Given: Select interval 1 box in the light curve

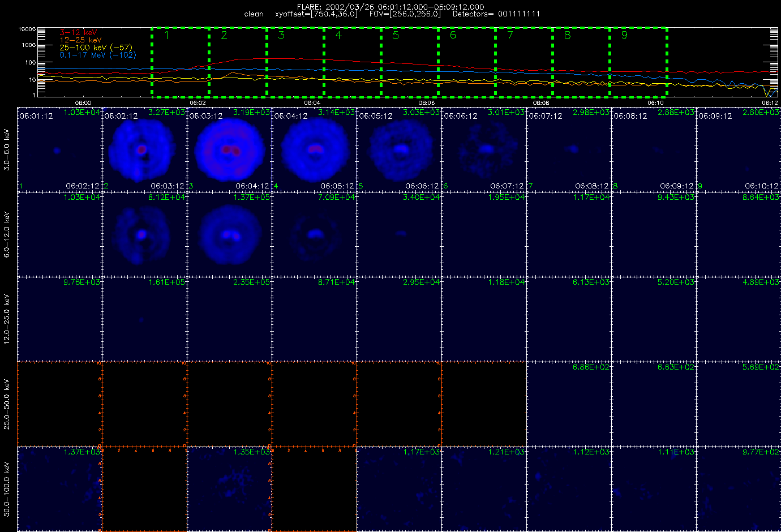Looking at the screenshot, I should click(180, 61).
